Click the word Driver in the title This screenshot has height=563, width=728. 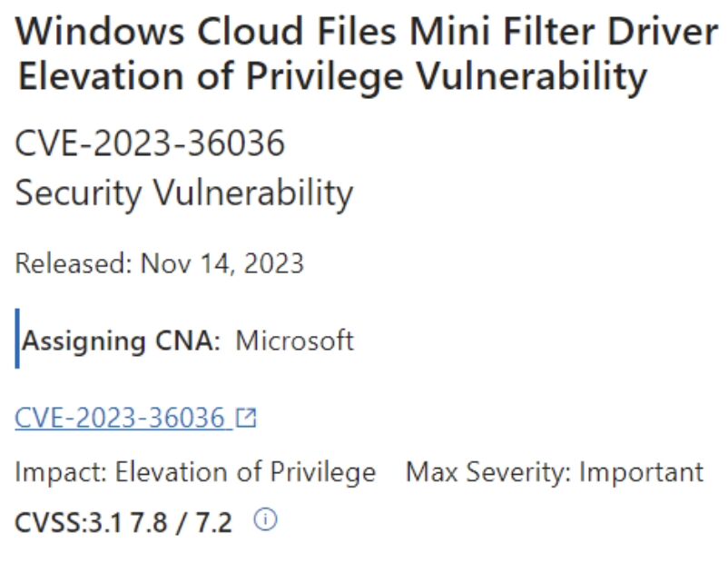(664, 32)
